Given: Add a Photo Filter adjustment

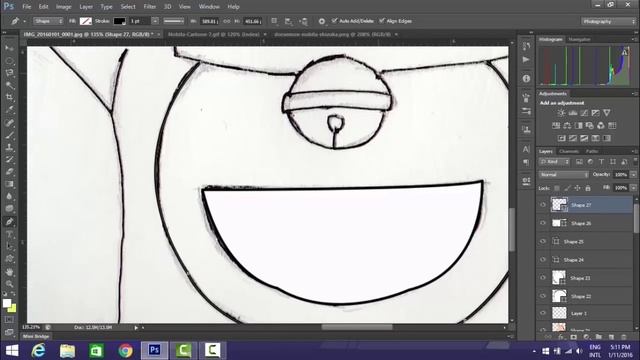Looking at the screenshot, I should pos(589,126).
